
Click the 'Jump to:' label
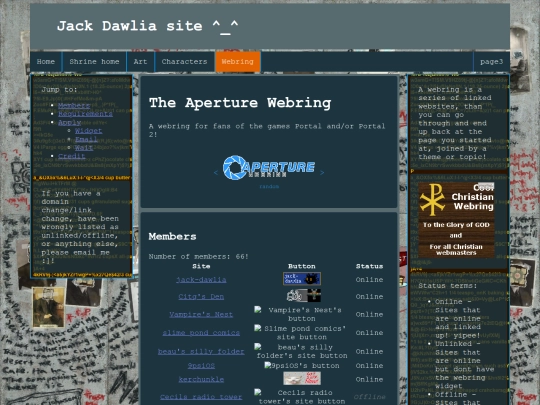(60, 90)
